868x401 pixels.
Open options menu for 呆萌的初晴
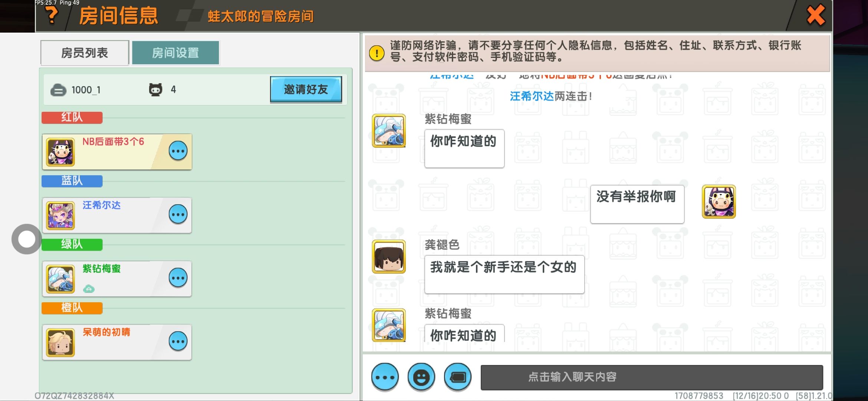(178, 342)
